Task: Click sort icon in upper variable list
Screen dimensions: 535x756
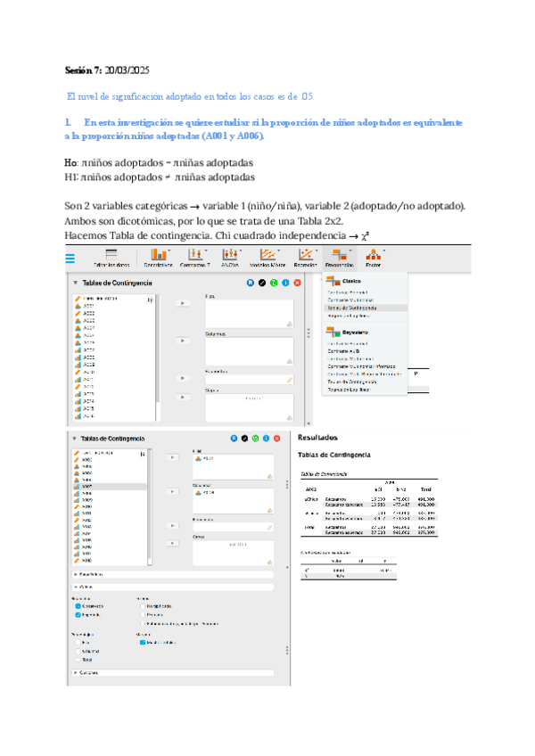Action: pos(150,300)
